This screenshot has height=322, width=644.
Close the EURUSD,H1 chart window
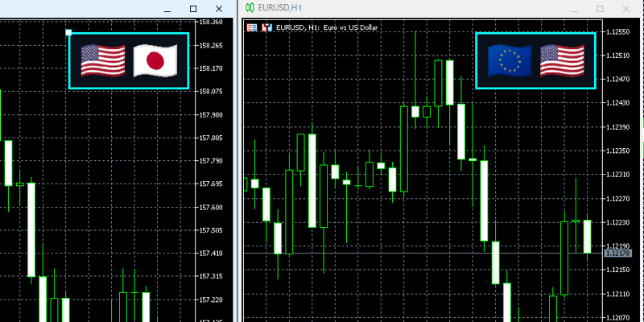click(x=626, y=9)
